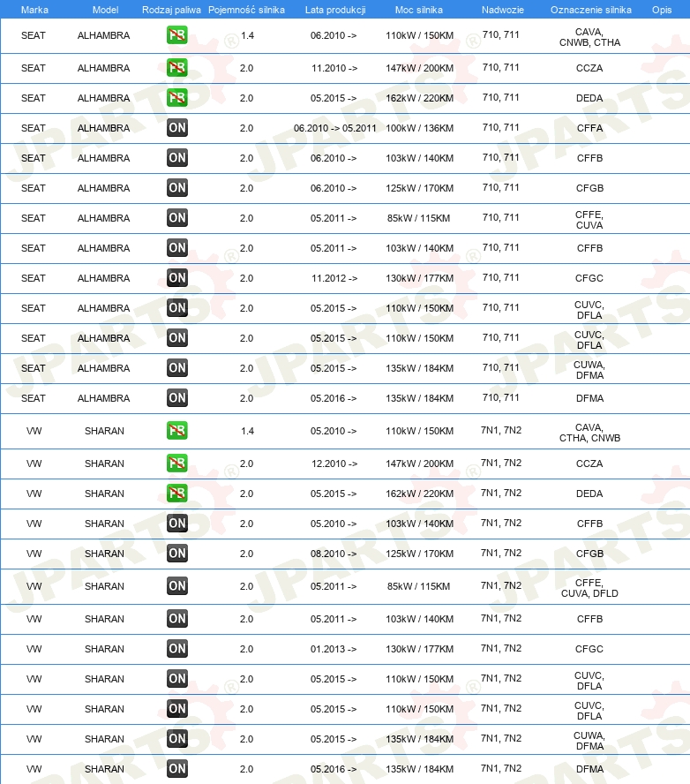Click the Moc silnika column header
This screenshot has height=784, width=690.
click(419, 10)
